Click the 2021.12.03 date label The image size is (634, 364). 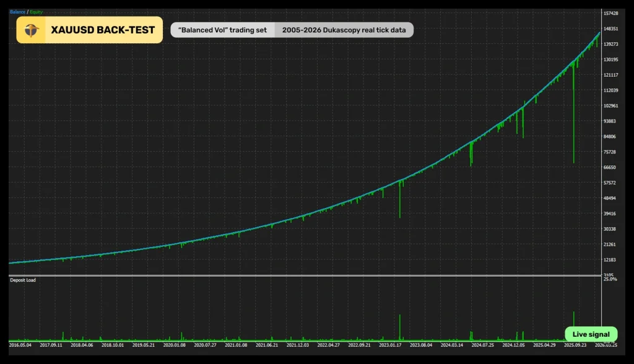(x=298, y=345)
